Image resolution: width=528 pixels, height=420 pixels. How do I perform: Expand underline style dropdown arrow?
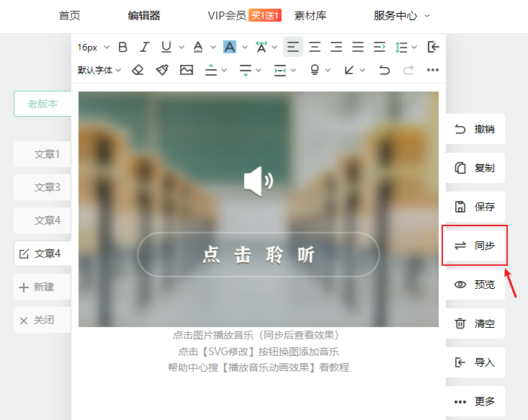pyautogui.click(x=182, y=47)
